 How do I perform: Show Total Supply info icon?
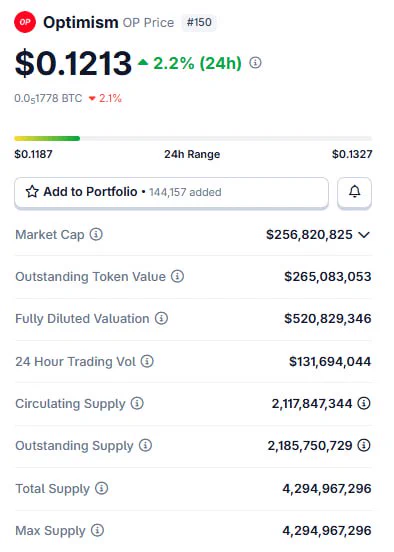(x=102, y=488)
